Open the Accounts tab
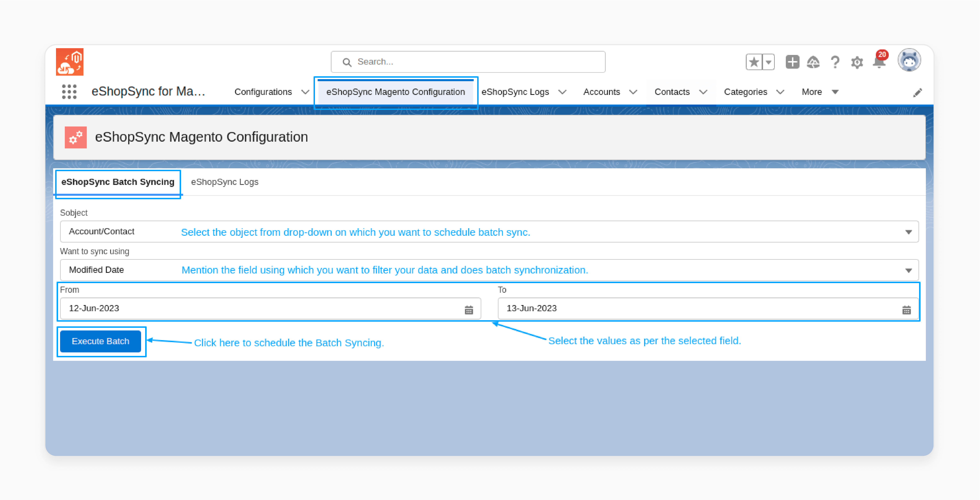The width and height of the screenshot is (980, 500). click(x=601, y=92)
